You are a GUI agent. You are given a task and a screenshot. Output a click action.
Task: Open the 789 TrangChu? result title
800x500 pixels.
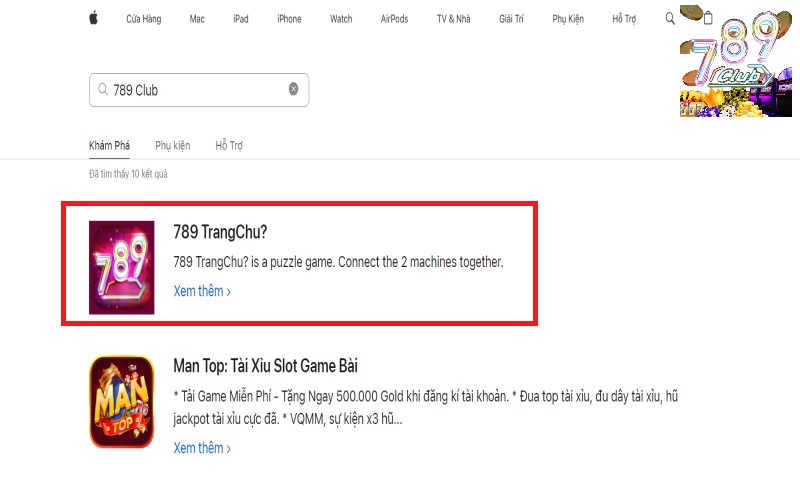pyautogui.click(x=220, y=232)
